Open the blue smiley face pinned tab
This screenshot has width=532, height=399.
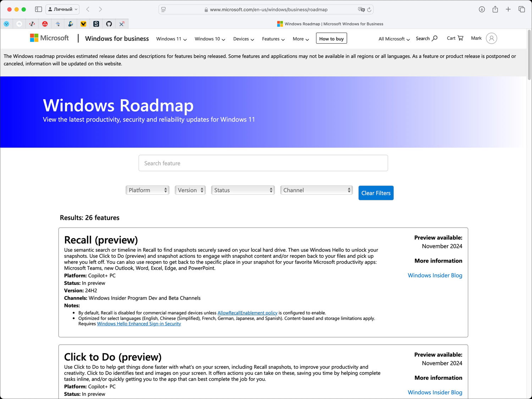(x=6, y=24)
